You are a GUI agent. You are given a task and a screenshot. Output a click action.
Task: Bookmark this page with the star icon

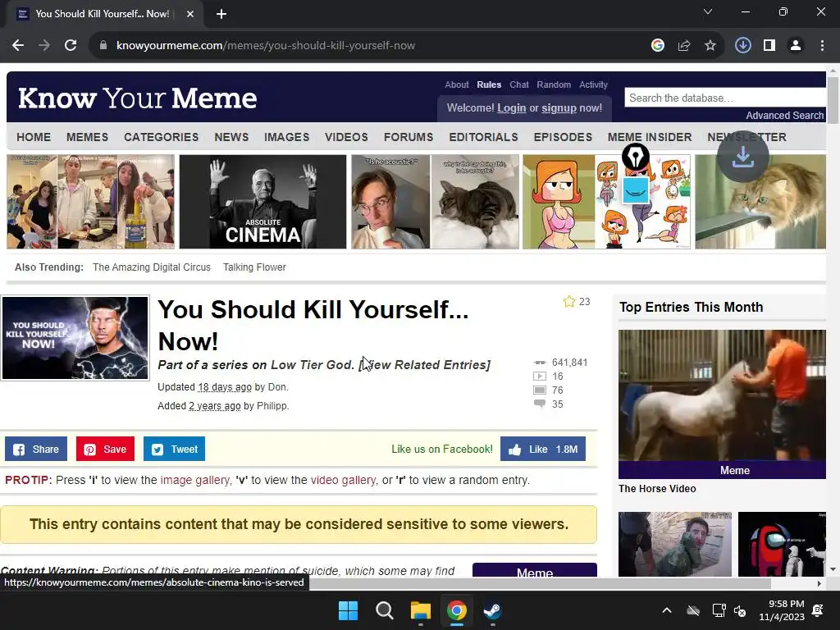click(x=710, y=46)
